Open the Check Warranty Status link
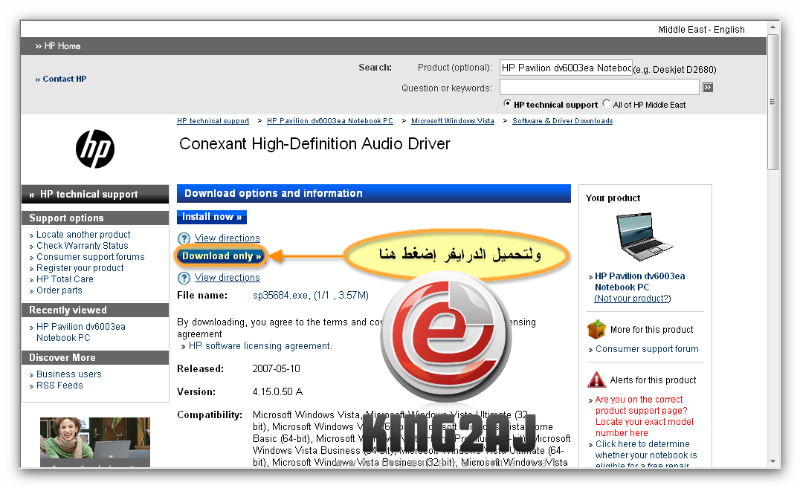 [82, 246]
